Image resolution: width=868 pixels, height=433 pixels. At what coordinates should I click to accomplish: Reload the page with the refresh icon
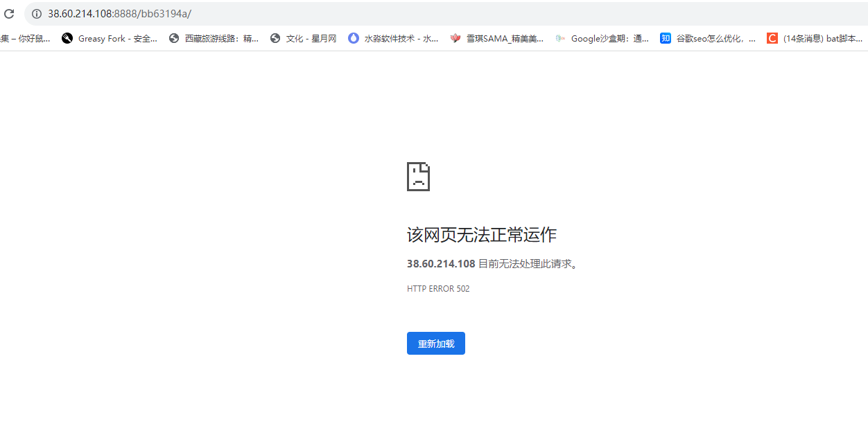(9, 14)
